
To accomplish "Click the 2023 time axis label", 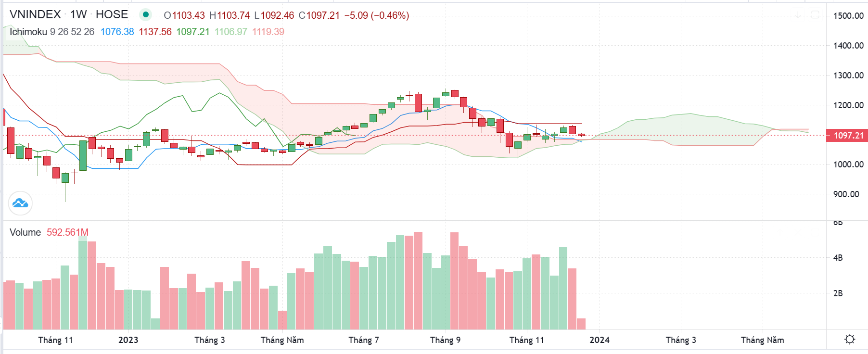I will 128,340.
